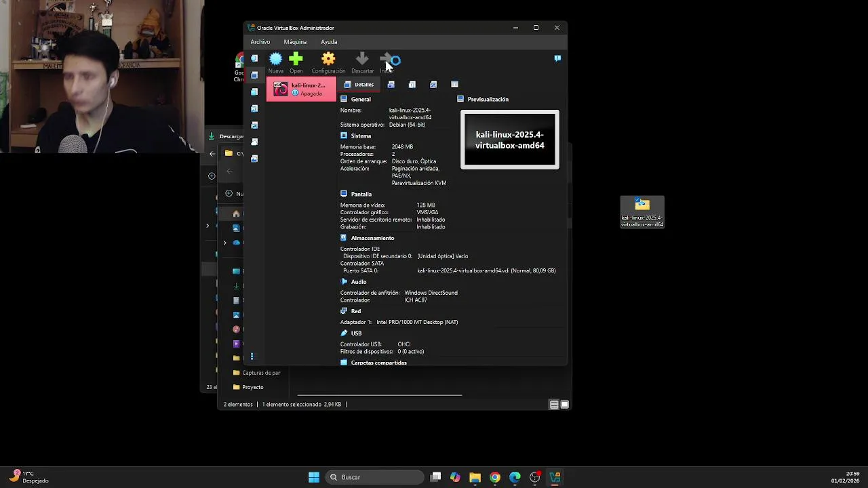Image resolution: width=868 pixels, height=488 pixels.
Task: Expand the OneDrive chevron in File Explorer
Action: click(x=224, y=243)
